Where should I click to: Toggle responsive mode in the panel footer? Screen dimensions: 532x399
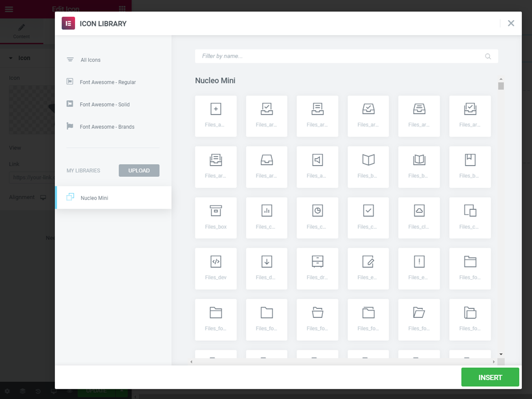pyautogui.click(x=54, y=391)
